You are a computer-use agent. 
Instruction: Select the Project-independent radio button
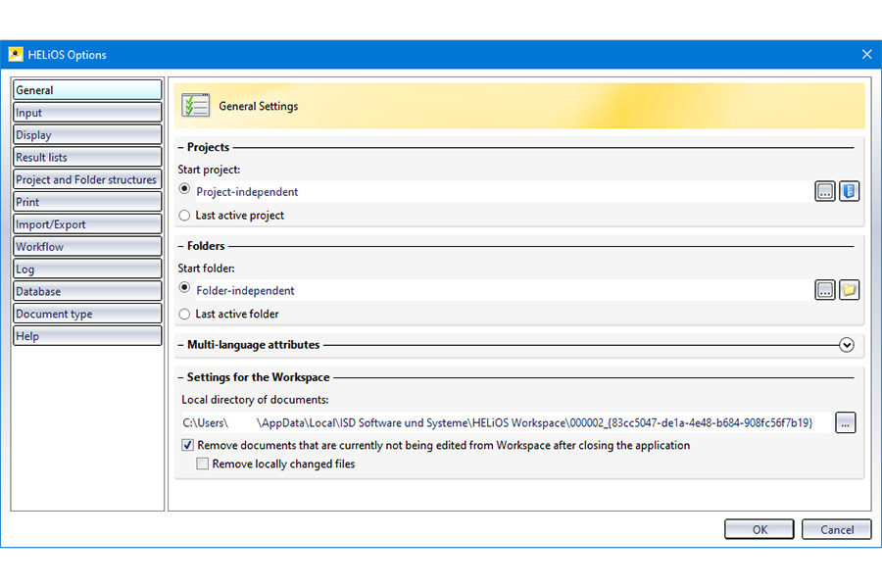click(184, 189)
